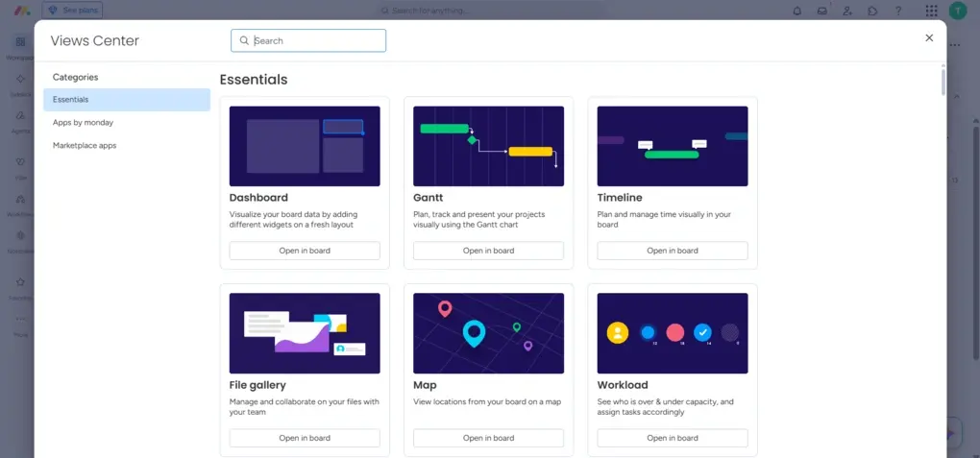Screen dimensions: 980x458
Task: Open the Favorites star icon
Action: 20,281
